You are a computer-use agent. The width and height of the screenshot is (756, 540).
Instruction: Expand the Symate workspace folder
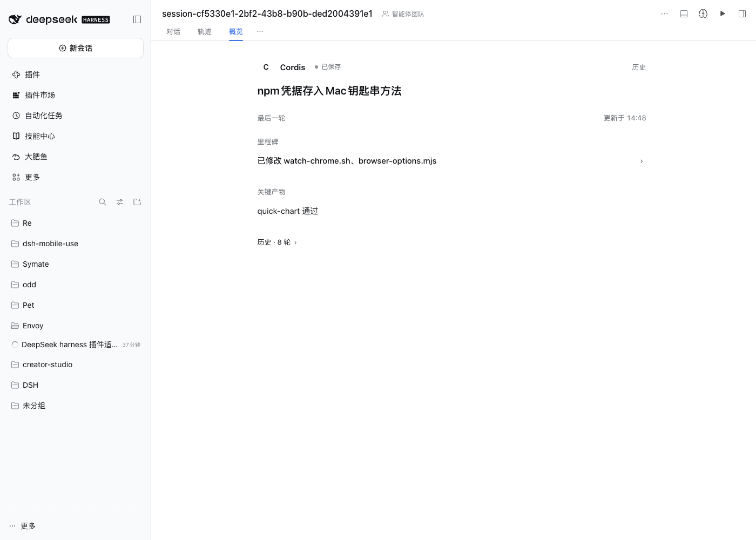(x=76, y=264)
